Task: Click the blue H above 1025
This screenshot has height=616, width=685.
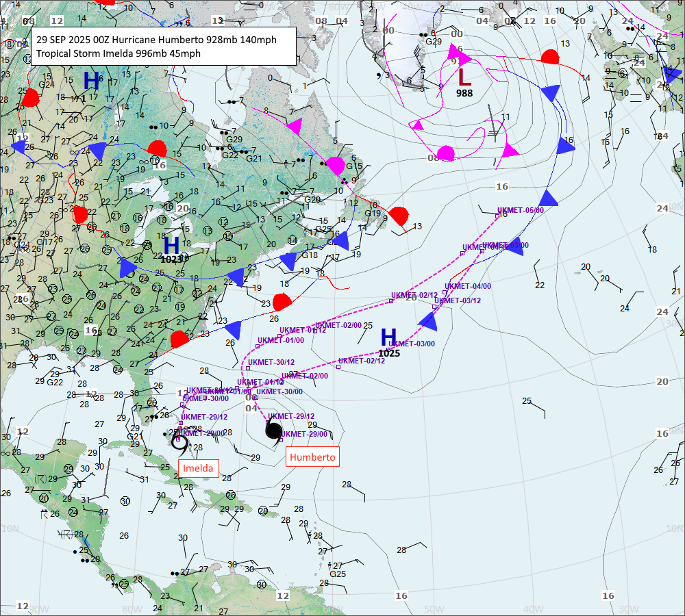Action: pos(388,337)
